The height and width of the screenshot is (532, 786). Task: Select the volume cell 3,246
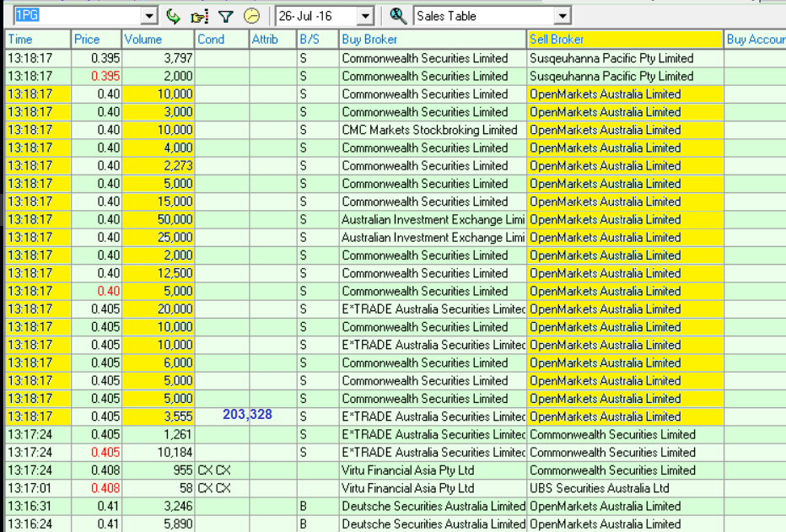pyautogui.click(x=158, y=507)
